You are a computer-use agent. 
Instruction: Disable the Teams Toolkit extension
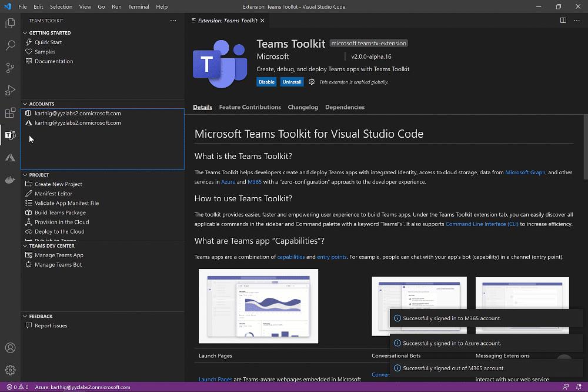tap(266, 82)
